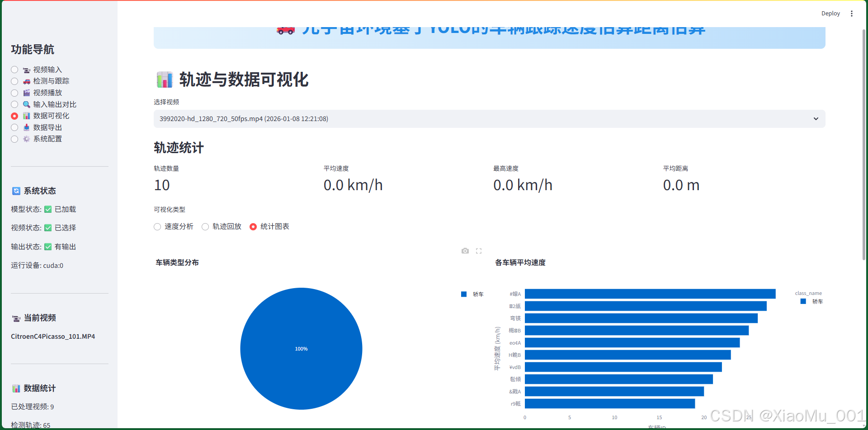Click the camera icon to download the chart

465,251
